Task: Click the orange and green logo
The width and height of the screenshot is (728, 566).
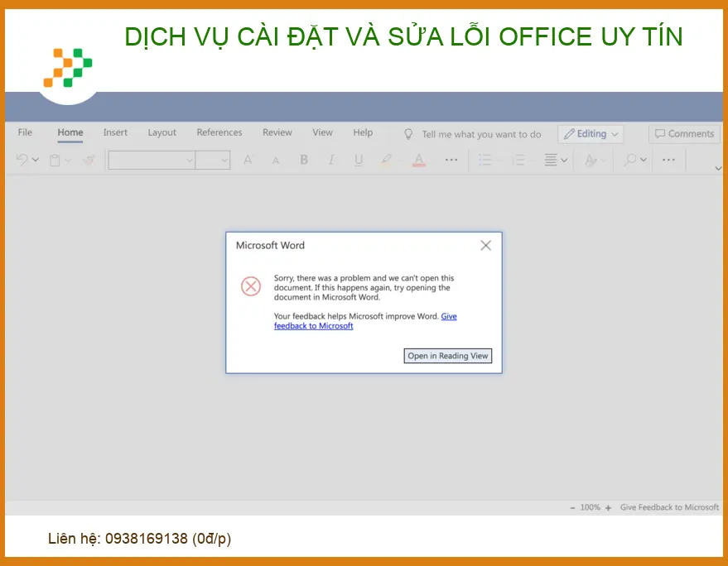Action: (x=68, y=68)
